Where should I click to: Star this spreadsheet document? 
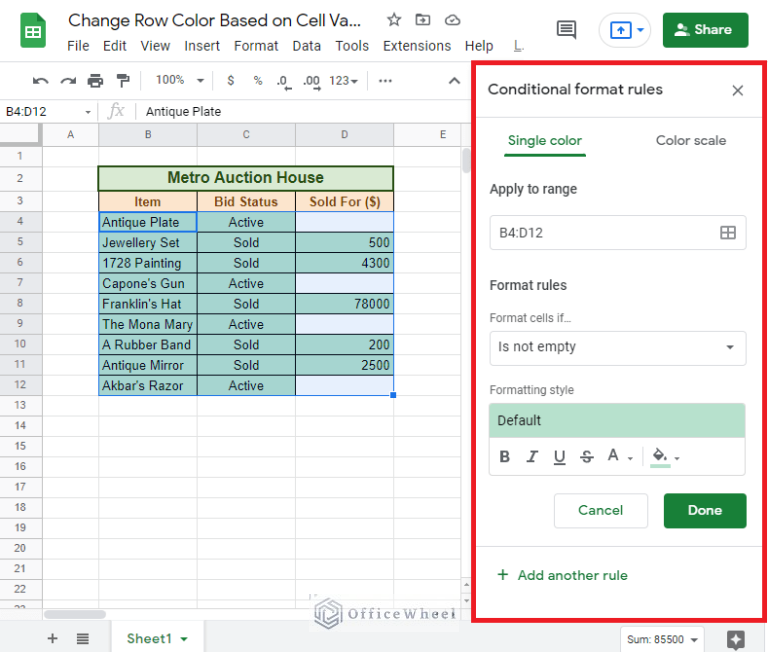(x=394, y=20)
